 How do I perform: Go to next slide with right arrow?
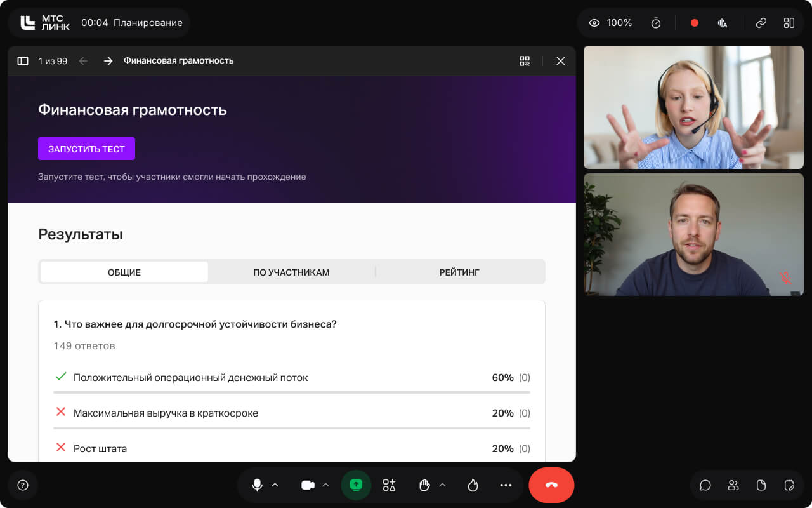[108, 61]
